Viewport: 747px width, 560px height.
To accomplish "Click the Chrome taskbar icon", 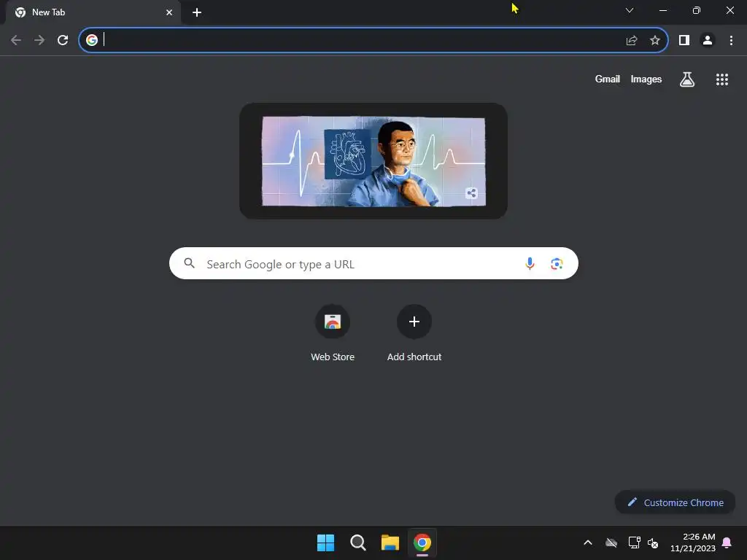I will [422, 542].
